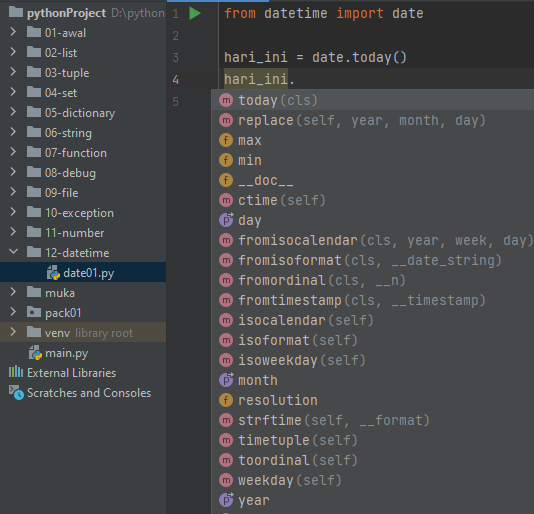The width and height of the screenshot is (534, 514).
Task: Click the property icon beside year
Action: click(226, 500)
